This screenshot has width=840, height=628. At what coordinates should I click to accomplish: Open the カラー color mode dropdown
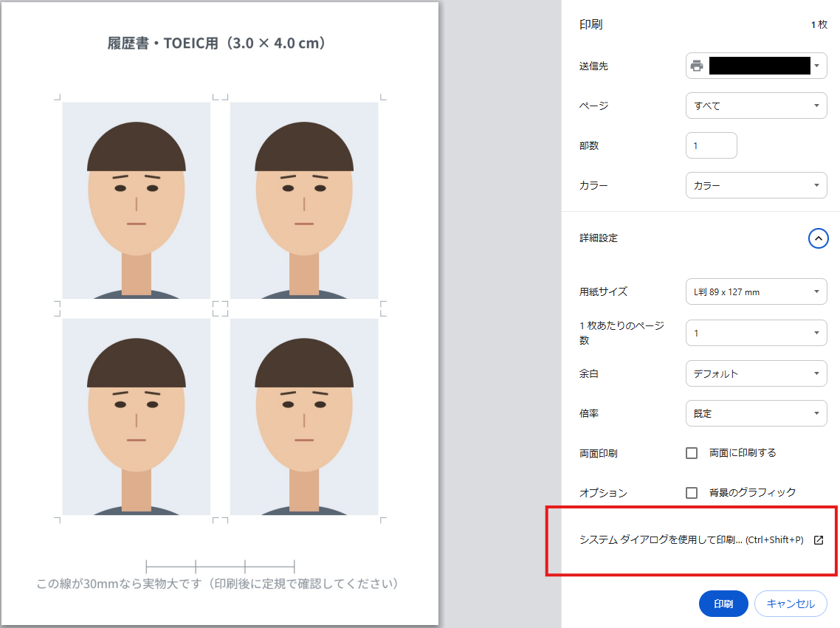(x=756, y=185)
